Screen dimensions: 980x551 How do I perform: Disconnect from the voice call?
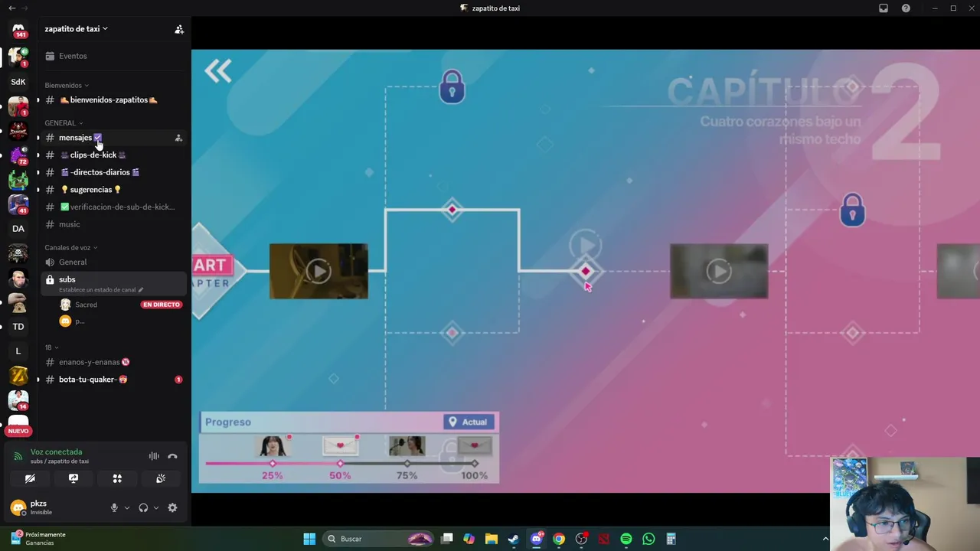pyautogui.click(x=172, y=456)
